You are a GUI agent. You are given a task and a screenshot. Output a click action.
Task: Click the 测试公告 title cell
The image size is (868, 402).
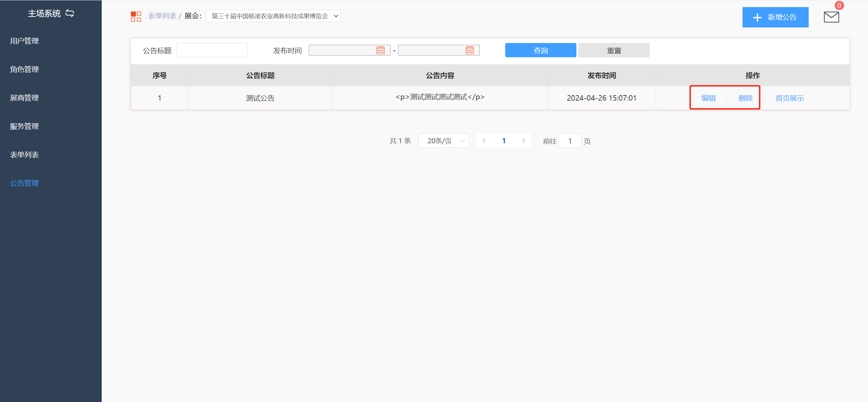click(x=260, y=98)
